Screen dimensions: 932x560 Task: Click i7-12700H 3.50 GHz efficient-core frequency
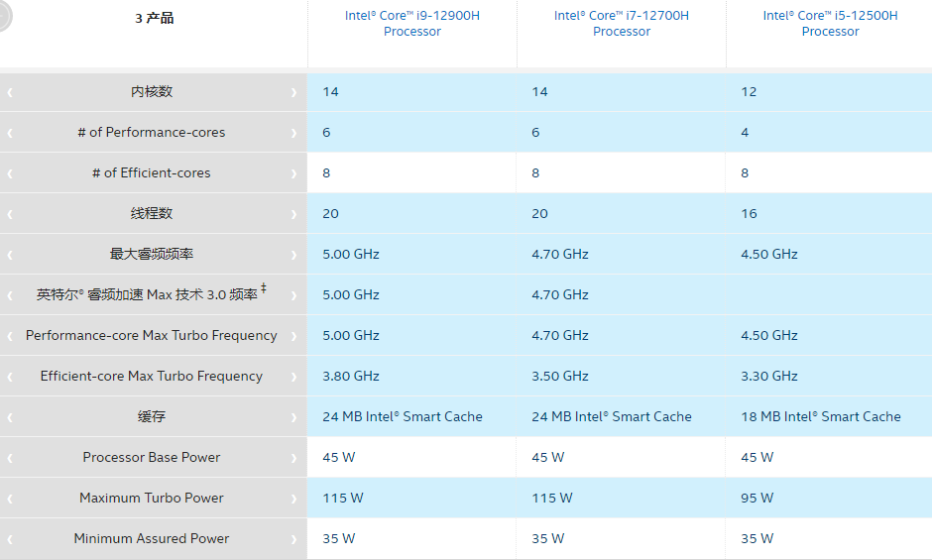560,376
